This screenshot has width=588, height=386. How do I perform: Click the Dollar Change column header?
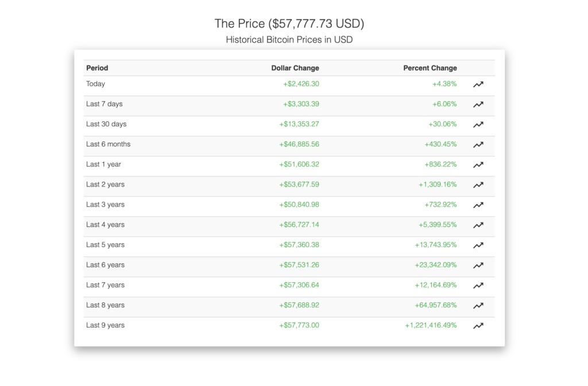coord(295,68)
